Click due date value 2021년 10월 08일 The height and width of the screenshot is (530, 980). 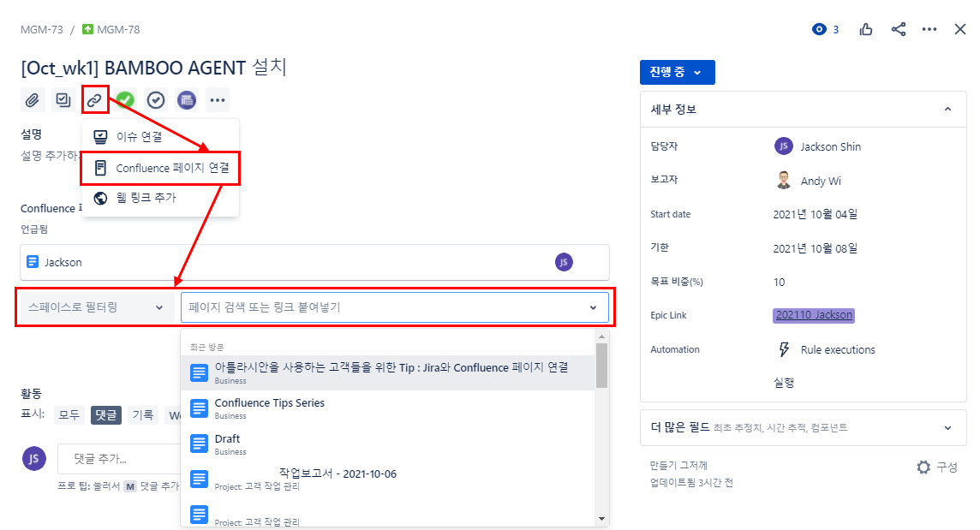click(x=815, y=249)
